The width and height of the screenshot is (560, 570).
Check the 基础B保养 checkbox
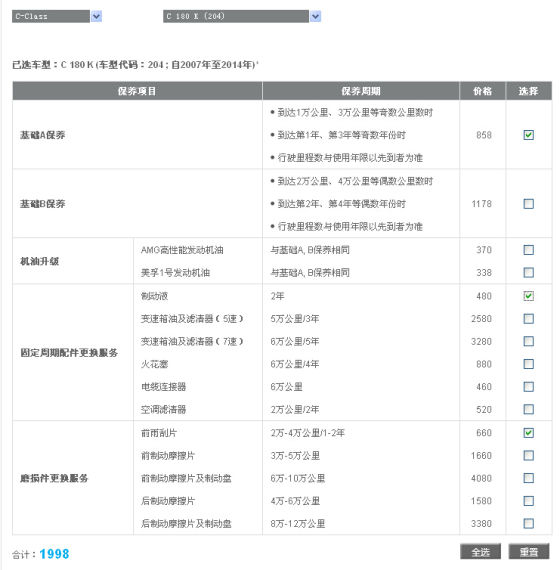[x=528, y=204]
